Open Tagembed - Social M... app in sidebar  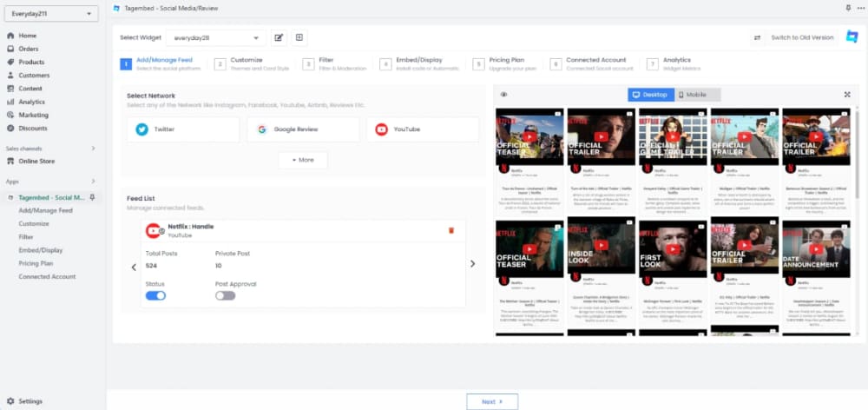[x=51, y=197]
